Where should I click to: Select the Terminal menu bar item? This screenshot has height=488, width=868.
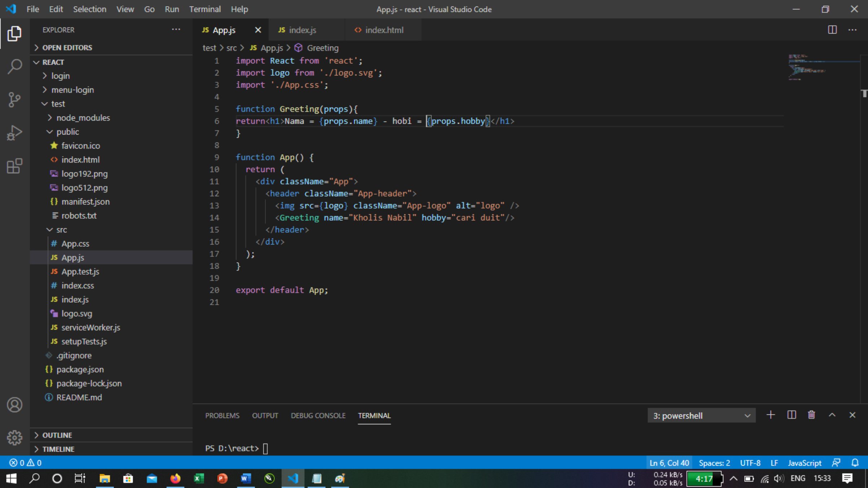[205, 9]
